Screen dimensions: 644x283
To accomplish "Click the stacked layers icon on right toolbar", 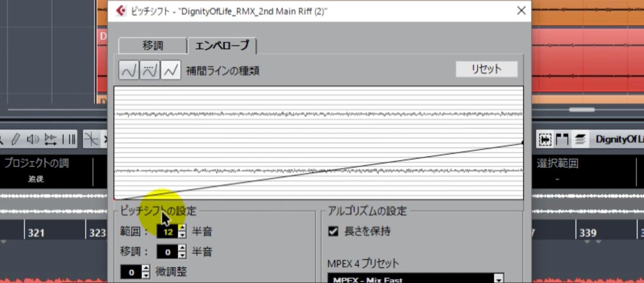I will click(x=580, y=140).
